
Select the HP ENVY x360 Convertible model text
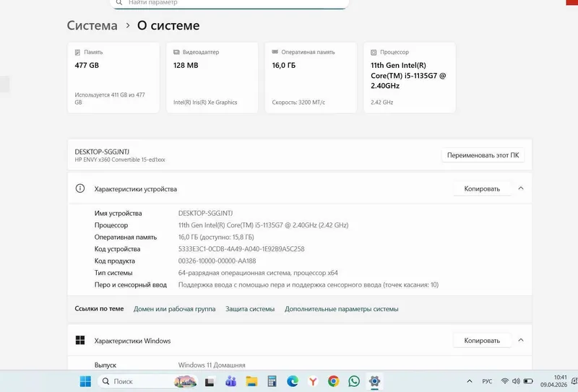point(120,160)
